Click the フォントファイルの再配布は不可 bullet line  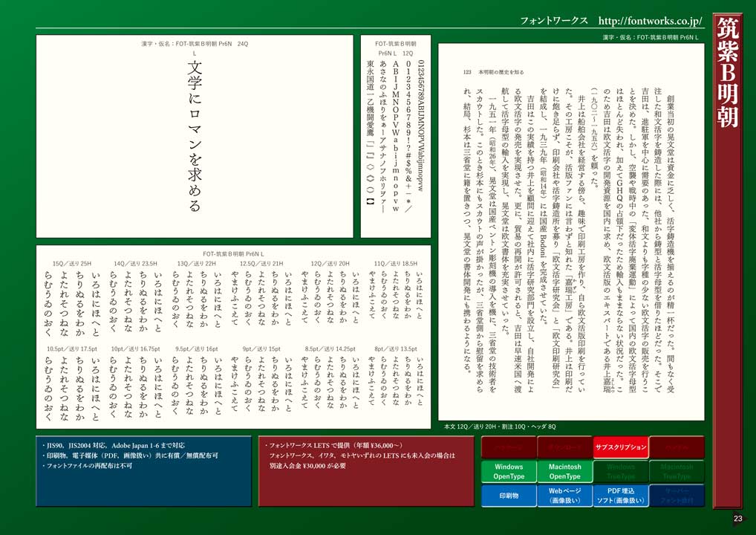coord(88,466)
